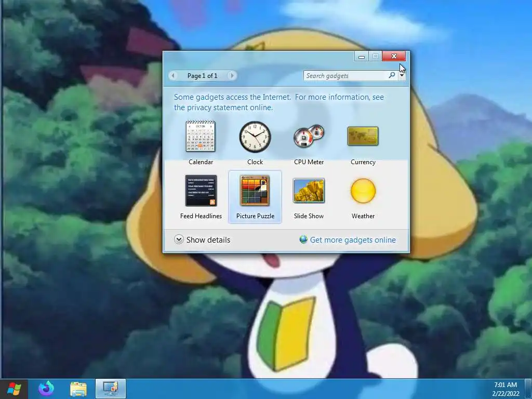Click the gadget gallery taskbar button

click(111, 389)
